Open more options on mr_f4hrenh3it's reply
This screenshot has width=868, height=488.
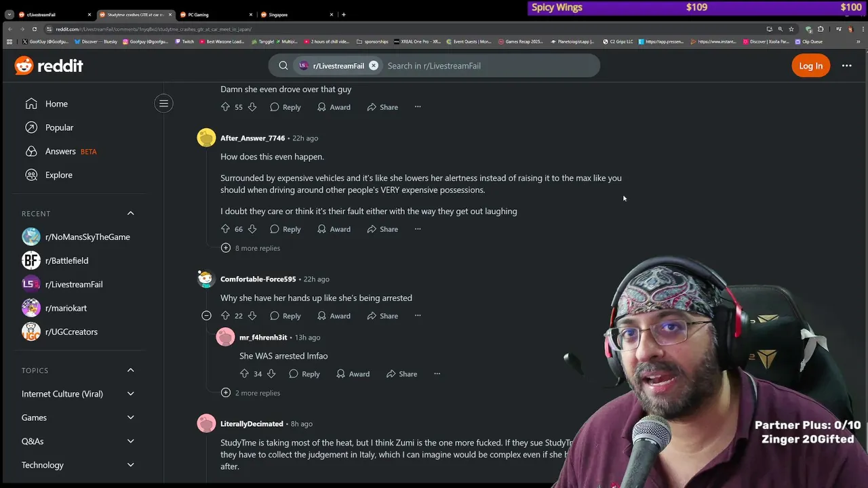(437, 374)
